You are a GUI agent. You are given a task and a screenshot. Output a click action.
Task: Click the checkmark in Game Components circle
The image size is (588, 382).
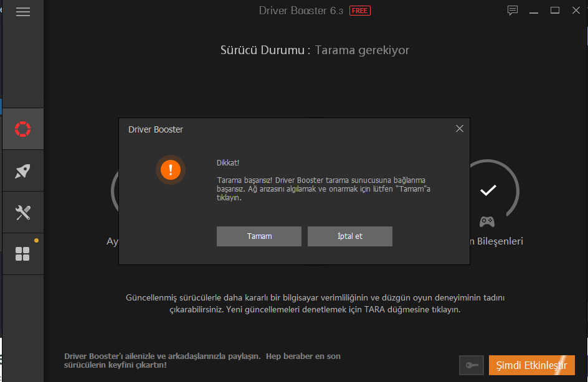tap(488, 190)
